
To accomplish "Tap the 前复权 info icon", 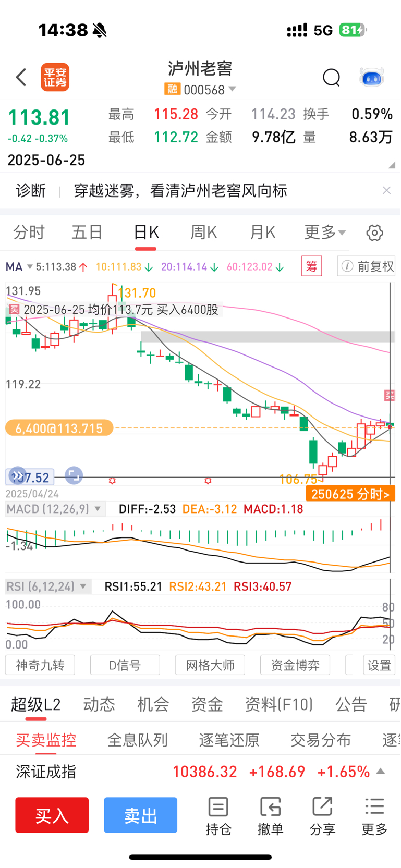I will click(347, 266).
